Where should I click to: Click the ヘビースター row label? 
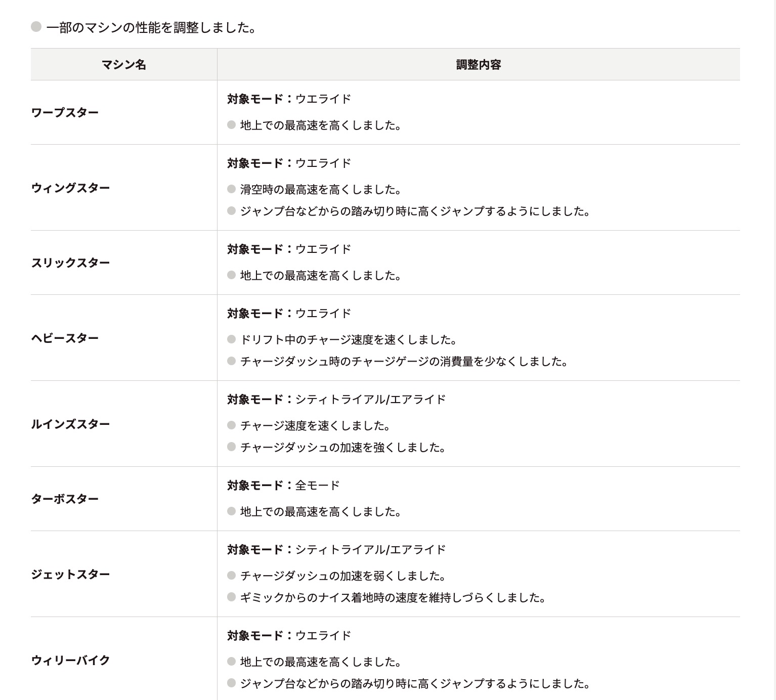(x=65, y=338)
